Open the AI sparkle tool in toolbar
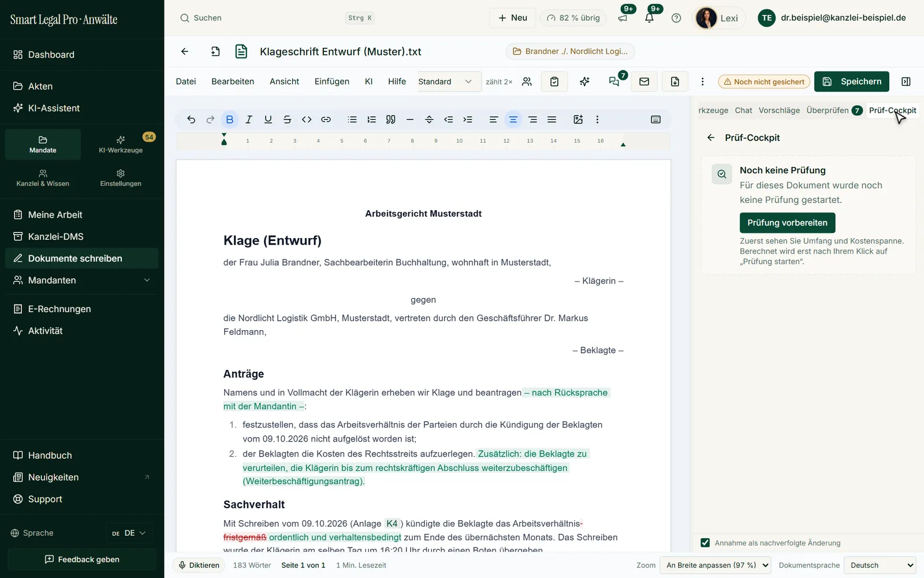This screenshot has width=924, height=578. [584, 81]
